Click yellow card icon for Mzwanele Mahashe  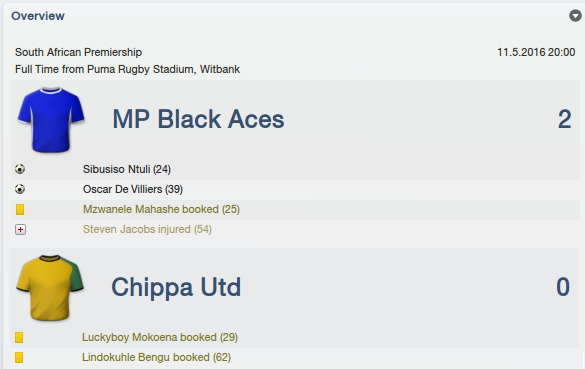tap(20, 209)
